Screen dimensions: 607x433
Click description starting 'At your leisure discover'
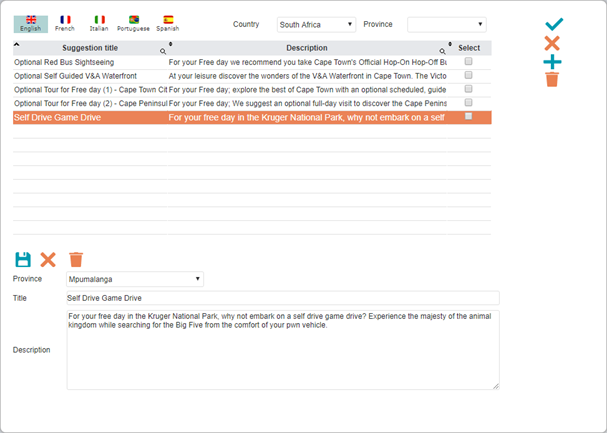tap(307, 76)
